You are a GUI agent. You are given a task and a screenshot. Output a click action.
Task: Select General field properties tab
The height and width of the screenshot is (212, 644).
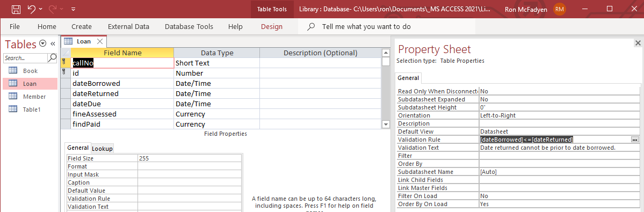[x=78, y=148]
